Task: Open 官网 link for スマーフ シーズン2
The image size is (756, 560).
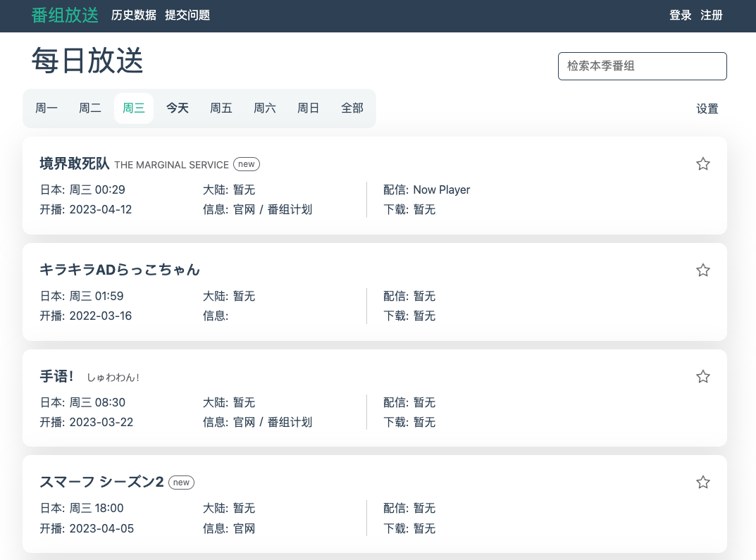Action: tap(244, 529)
